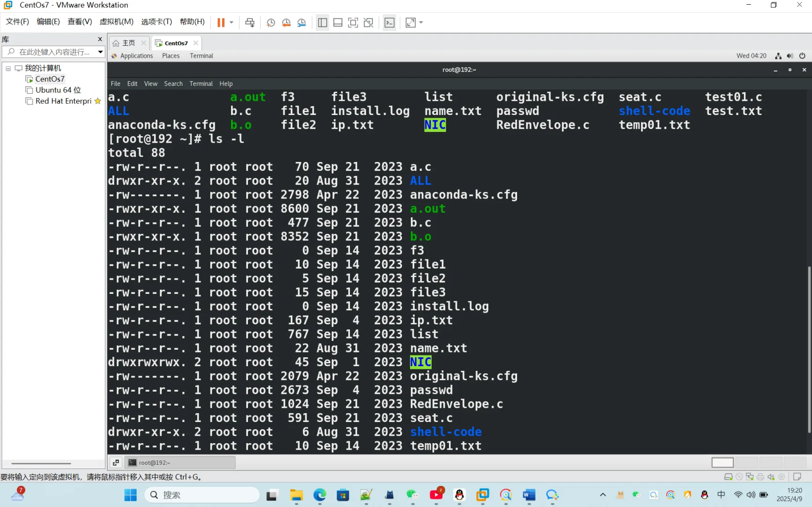The image size is (812, 507).
Task: Enter Unity mode
Action: (x=368, y=22)
